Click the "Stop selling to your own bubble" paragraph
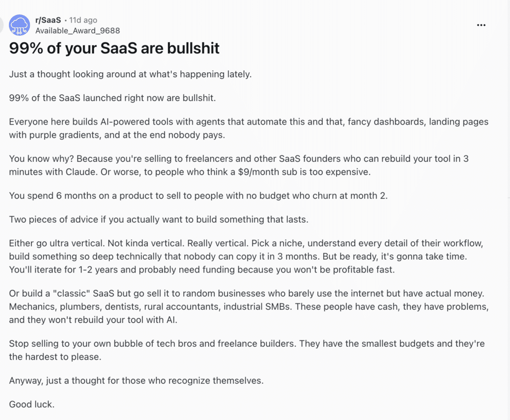The width and height of the screenshot is (510, 420). [x=247, y=350]
